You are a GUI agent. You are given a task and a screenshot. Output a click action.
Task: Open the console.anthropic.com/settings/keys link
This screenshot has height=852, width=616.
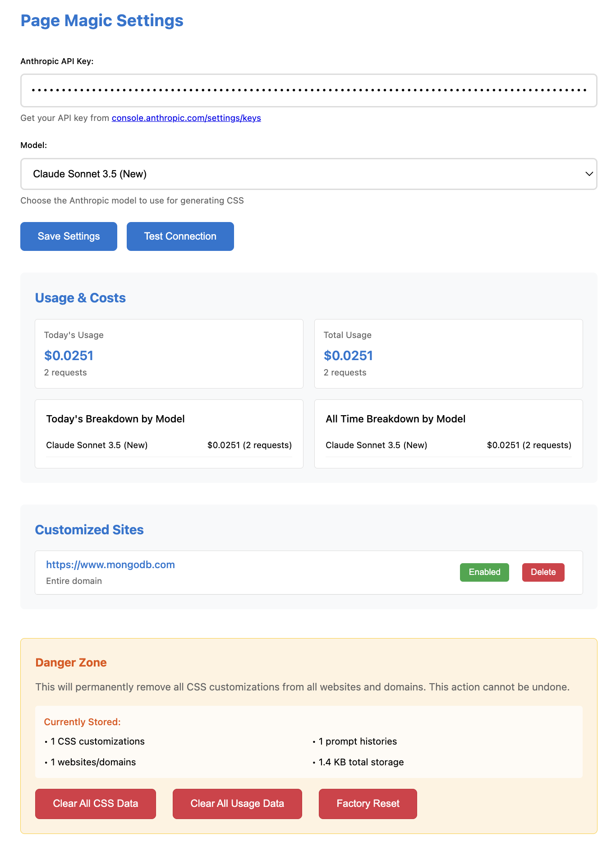[186, 118]
